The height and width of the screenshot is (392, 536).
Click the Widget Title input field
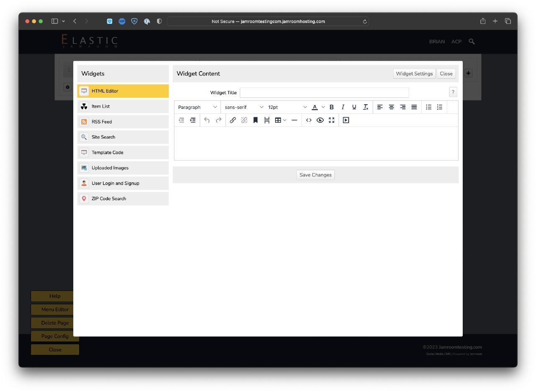pos(324,93)
